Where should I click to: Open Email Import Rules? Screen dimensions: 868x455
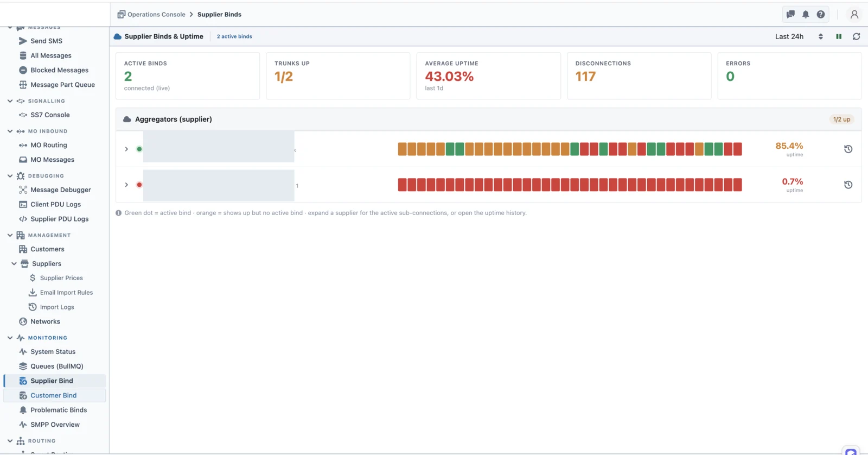point(66,293)
